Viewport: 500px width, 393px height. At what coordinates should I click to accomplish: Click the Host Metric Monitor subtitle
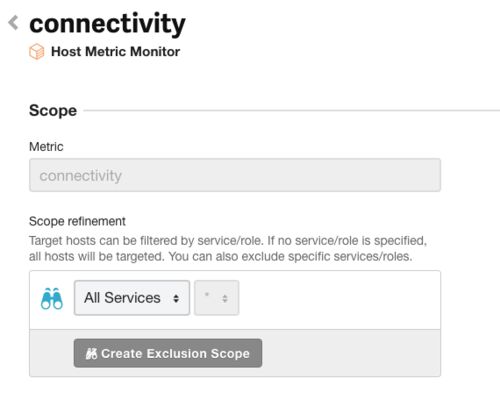tap(115, 52)
